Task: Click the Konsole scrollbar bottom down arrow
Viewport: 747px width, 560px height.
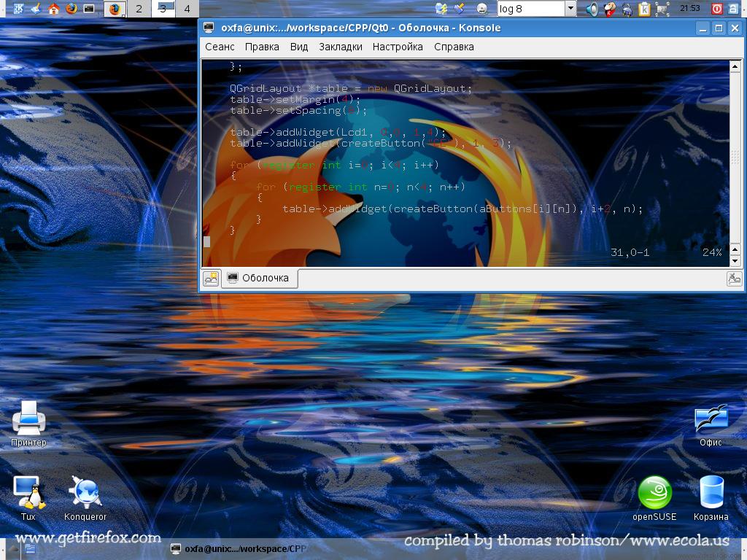Action: tap(735, 261)
